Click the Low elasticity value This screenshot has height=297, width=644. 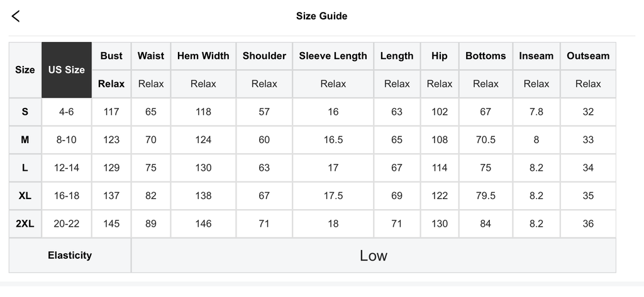373,256
